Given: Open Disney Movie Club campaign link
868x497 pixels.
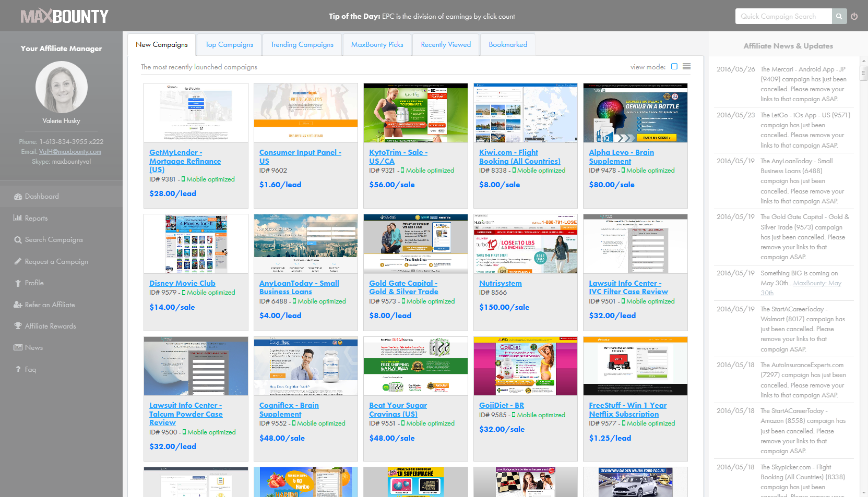Looking at the screenshot, I should (182, 283).
